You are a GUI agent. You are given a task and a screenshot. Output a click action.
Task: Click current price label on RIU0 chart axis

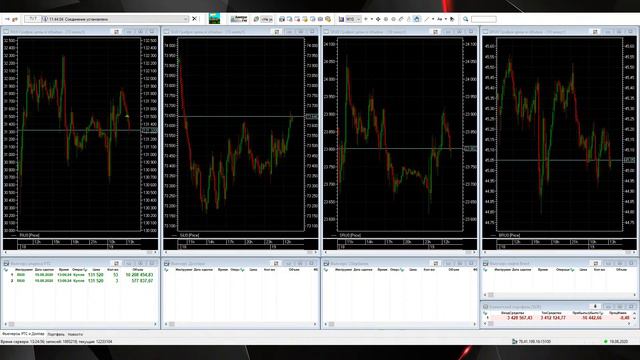(149, 130)
